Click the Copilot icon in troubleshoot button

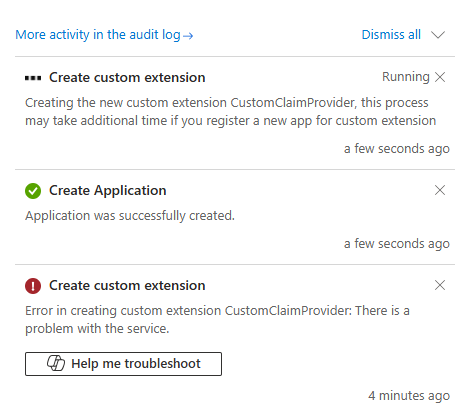coord(56,363)
